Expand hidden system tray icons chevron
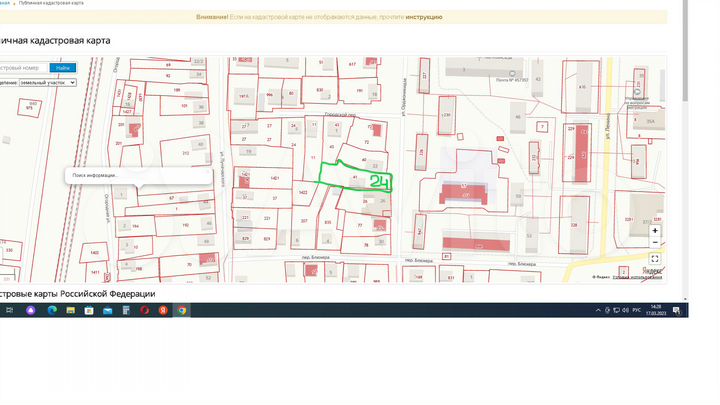Screen dimensions: 720x405 tap(598, 310)
